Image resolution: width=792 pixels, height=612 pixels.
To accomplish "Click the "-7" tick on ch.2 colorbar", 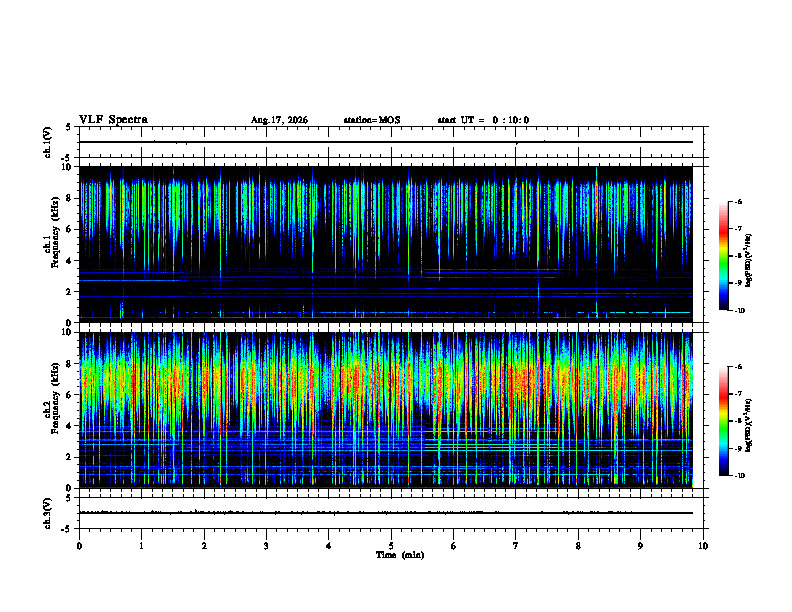I will pos(738,394).
